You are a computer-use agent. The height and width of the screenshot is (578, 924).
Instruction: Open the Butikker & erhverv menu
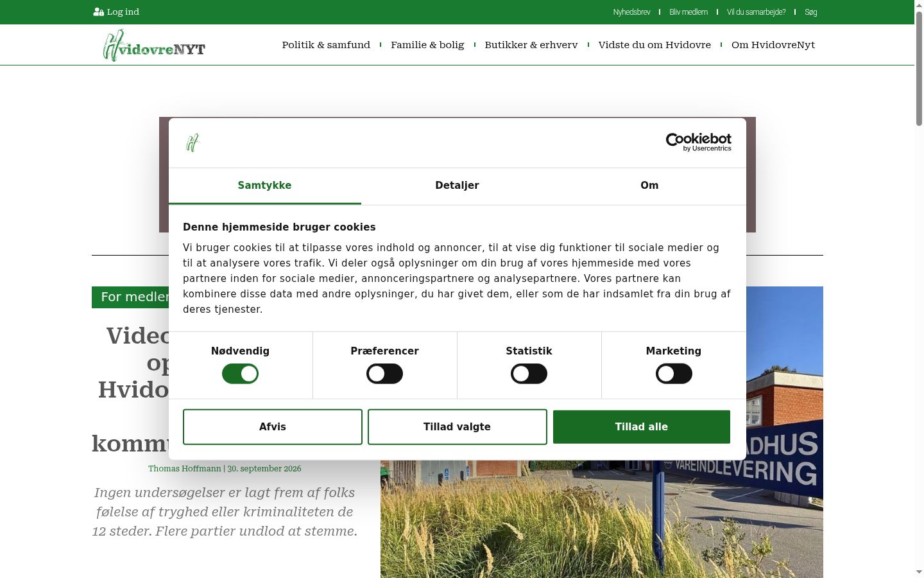coord(531,45)
